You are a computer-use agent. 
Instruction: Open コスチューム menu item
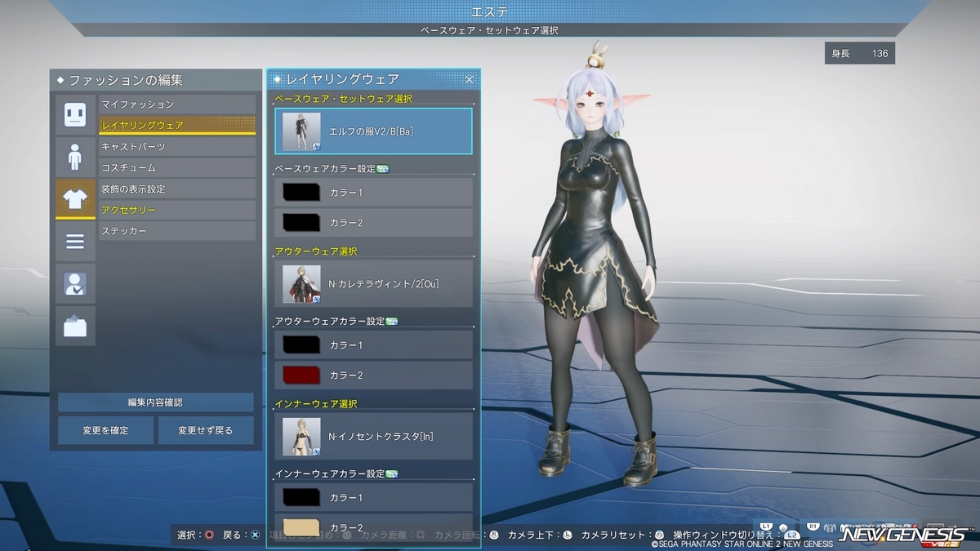point(177,167)
